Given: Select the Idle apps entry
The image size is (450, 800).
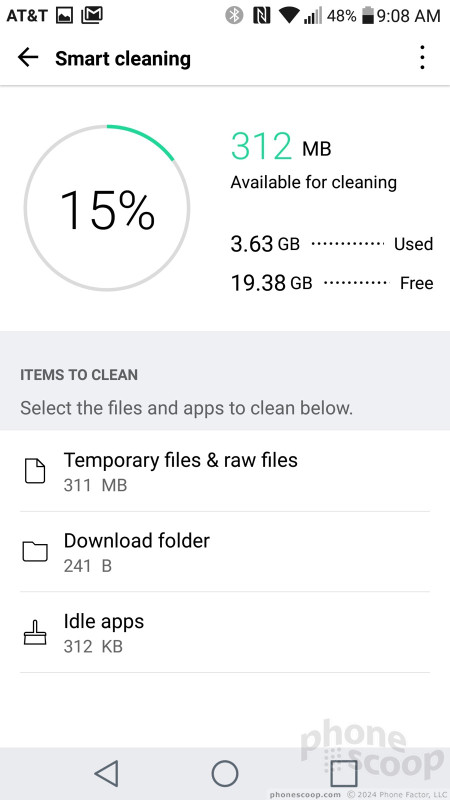Looking at the screenshot, I should (225, 632).
